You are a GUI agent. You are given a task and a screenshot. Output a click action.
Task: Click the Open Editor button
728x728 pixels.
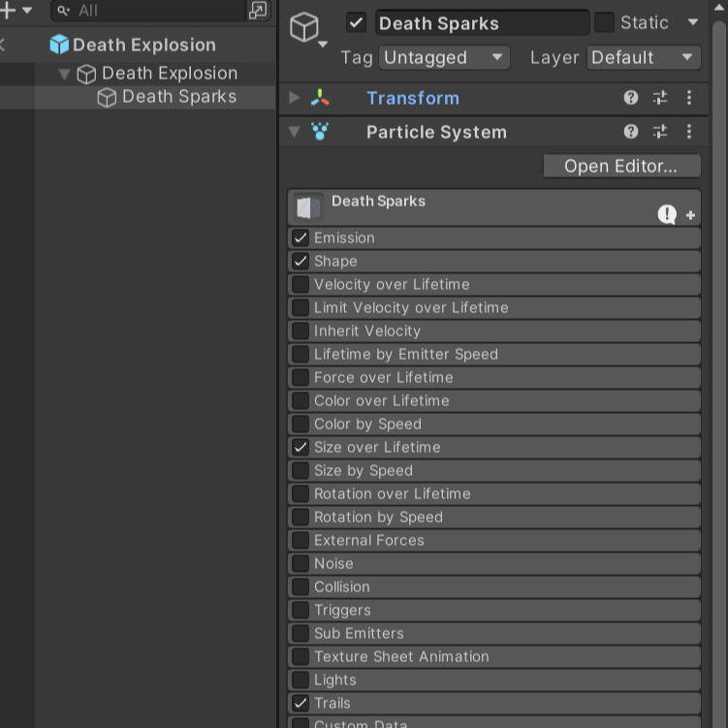click(620, 166)
